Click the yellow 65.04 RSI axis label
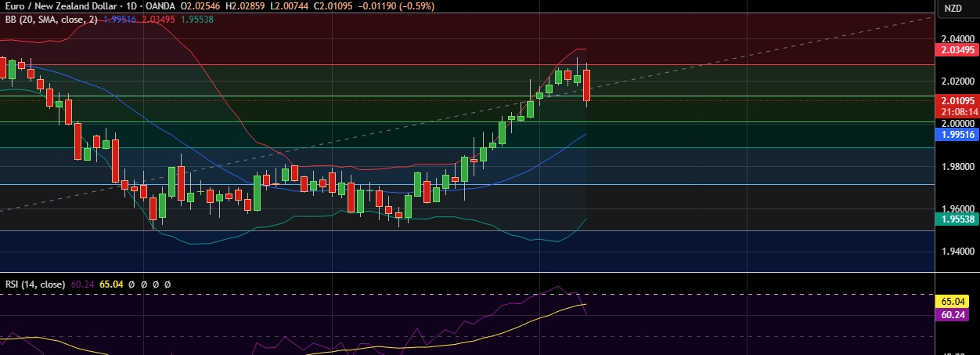The width and height of the screenshot is (980, 355). (952, 301)
